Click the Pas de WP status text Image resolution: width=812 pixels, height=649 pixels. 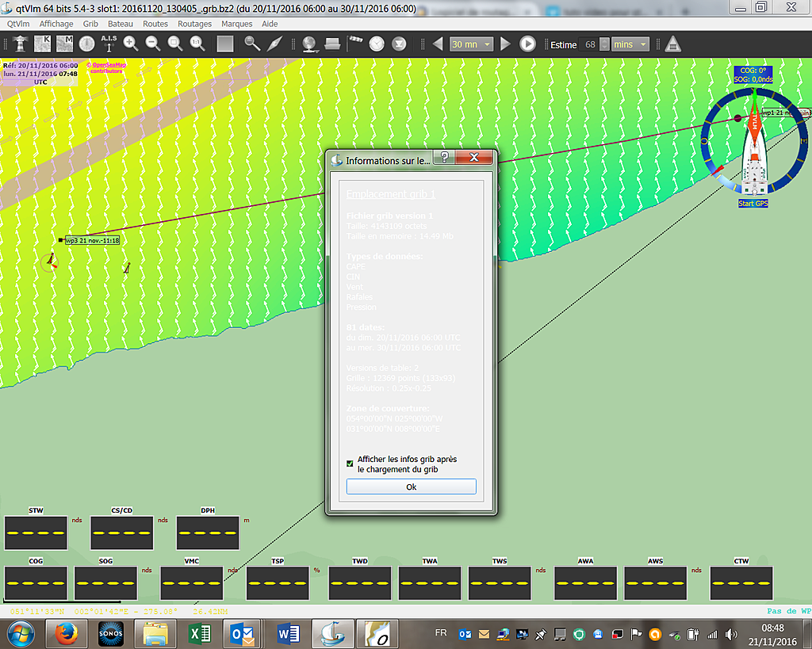click(789, 611)
